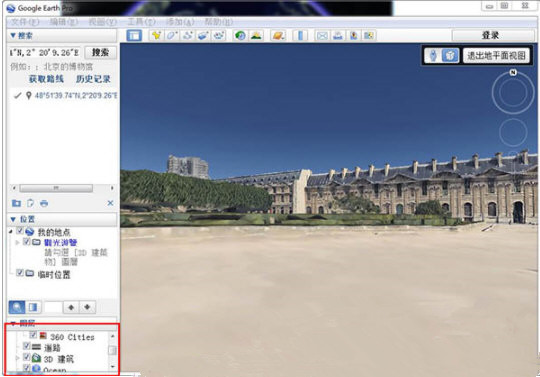Open the ruler measurement tool

pos(300,35)
